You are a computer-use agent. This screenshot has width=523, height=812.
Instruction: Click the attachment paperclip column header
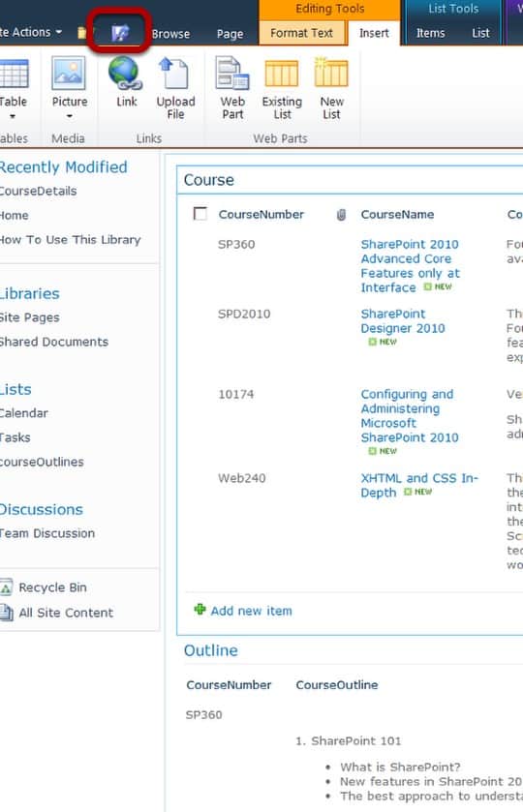point(341,215)
